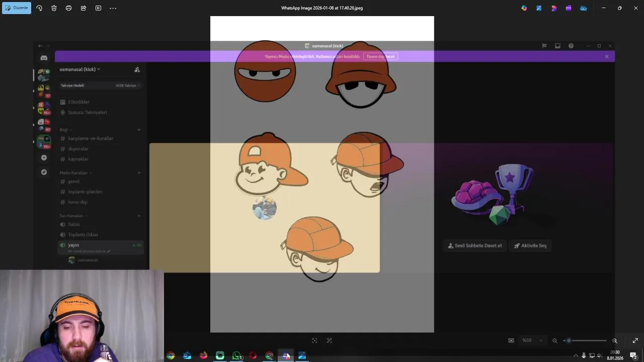Start the slideshow with the play icon
This screenshot has width=644, height=362.
tap(98, 8)
